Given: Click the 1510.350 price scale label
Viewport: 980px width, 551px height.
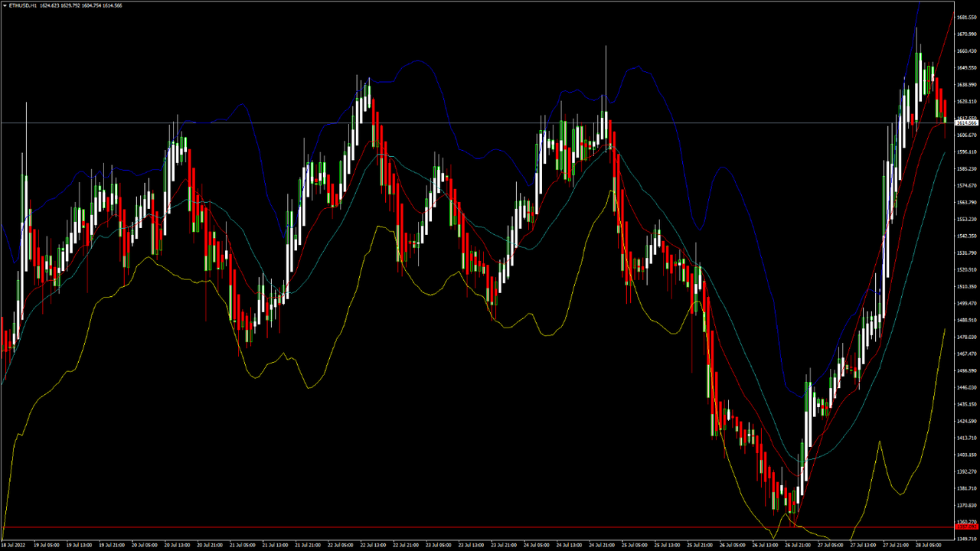Looking at the screenshot, I should coord(967,286).
